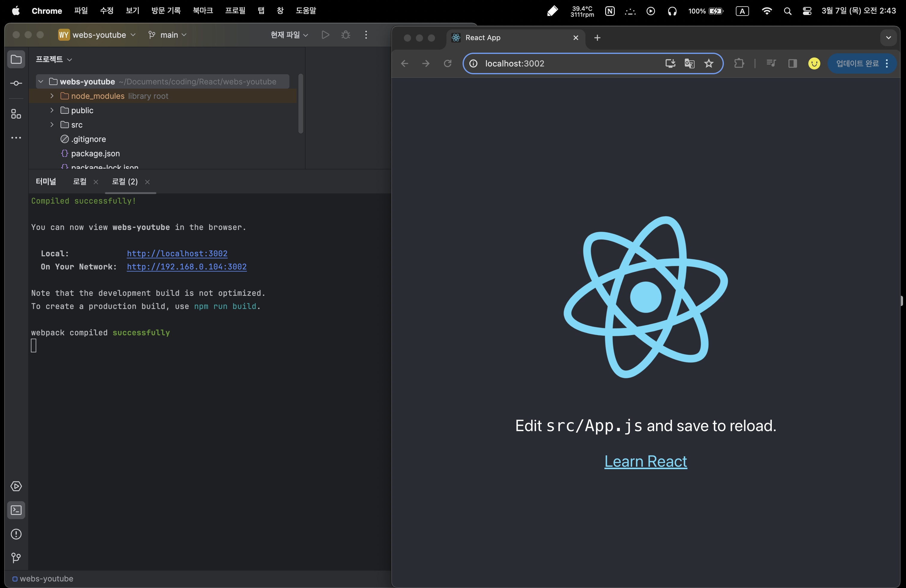Close the React App tab

click(576, 38)
